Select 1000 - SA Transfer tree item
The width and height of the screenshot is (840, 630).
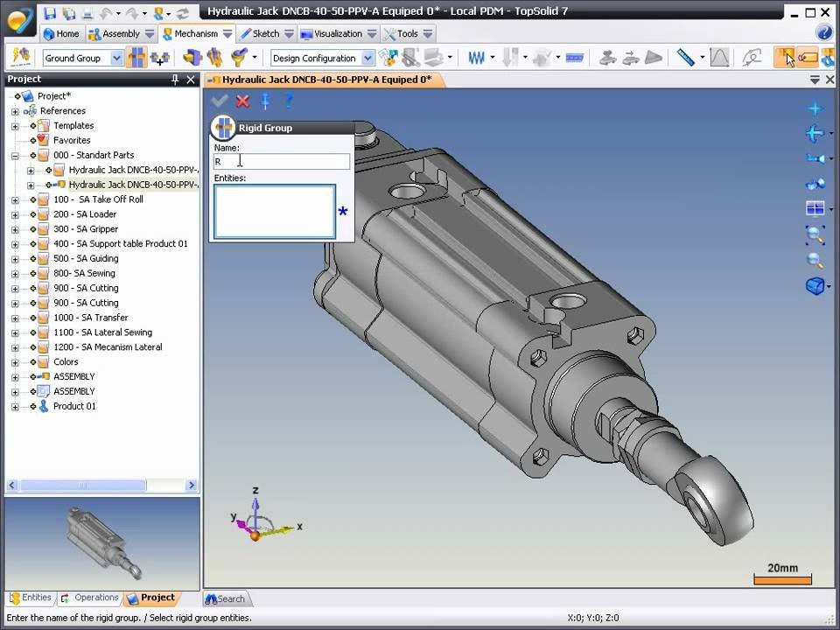(90, 318)
